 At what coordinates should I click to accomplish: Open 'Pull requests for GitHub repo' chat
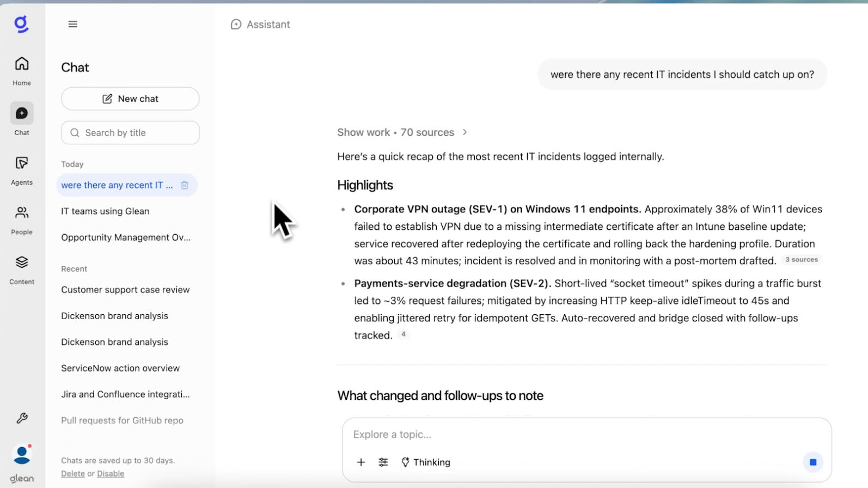coord(122,420)
